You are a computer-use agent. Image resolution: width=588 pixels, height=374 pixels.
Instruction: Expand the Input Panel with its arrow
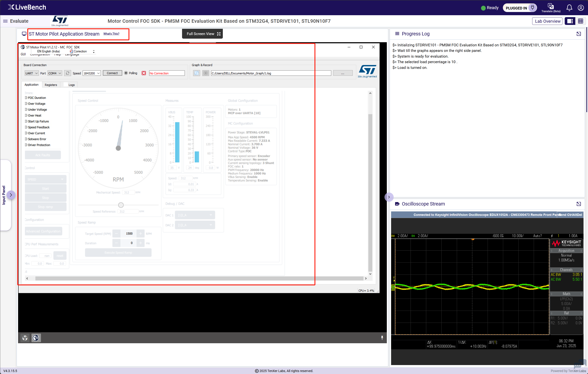click(x=11, y=195)
